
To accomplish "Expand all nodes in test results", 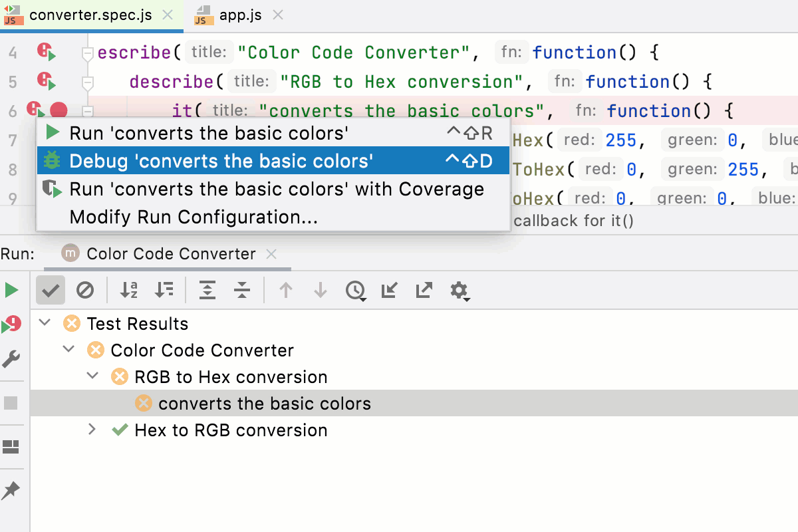I will click(207, 290).
